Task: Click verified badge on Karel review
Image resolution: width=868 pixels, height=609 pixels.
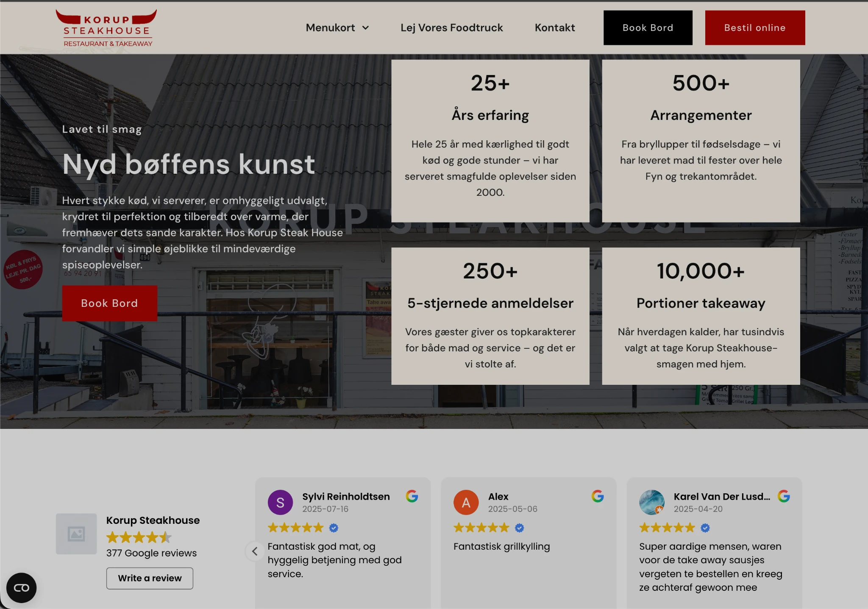Action: [705, 528]
